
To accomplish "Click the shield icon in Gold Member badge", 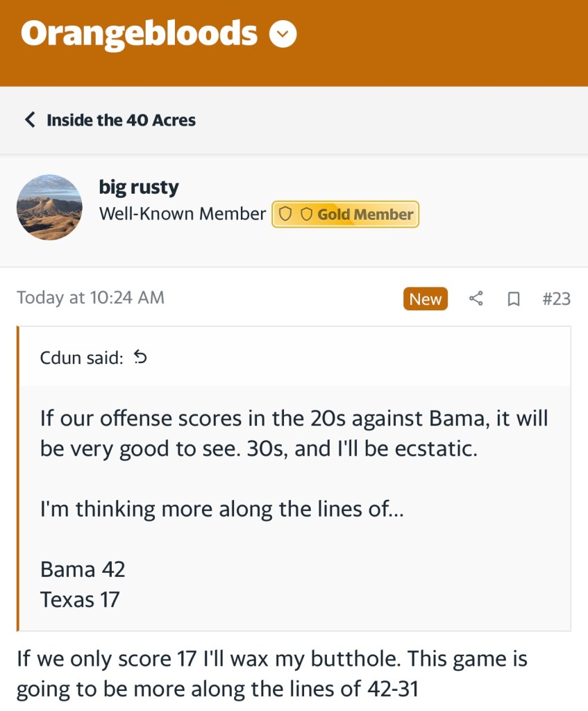I will tap(285, 215).
